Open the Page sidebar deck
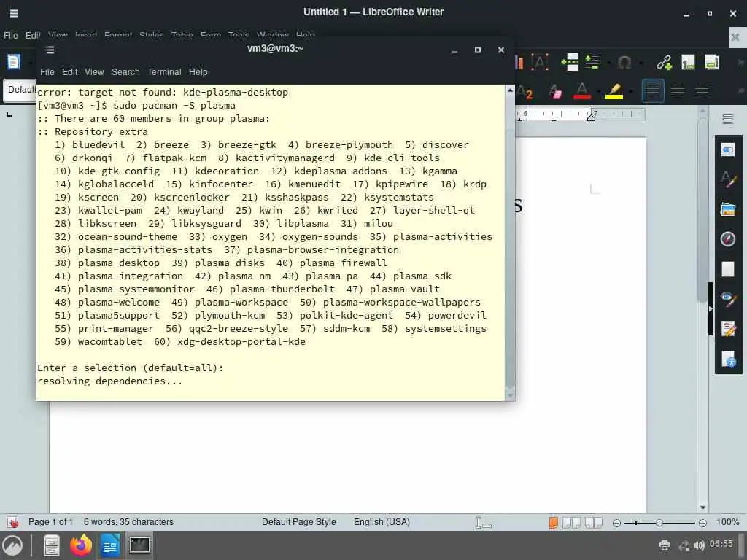The image size is (747, 560). (728, 268)
